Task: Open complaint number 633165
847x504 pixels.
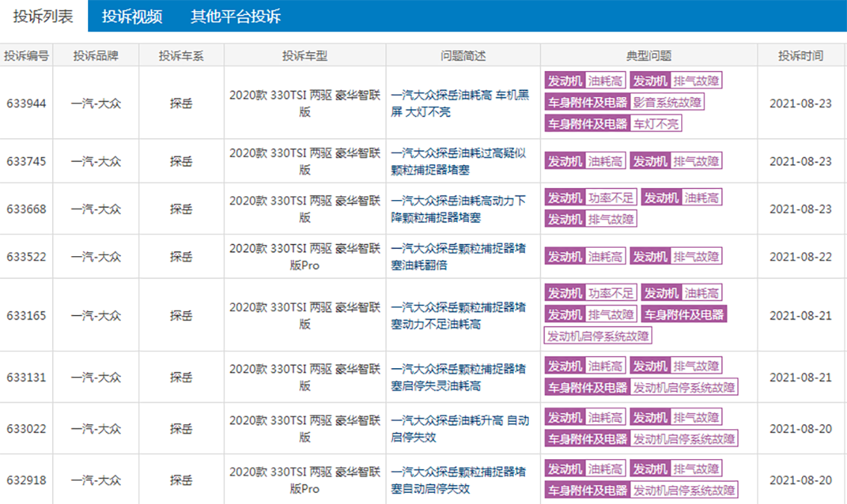Action: (26, 316)
